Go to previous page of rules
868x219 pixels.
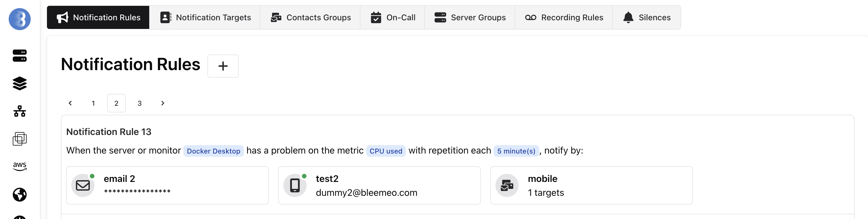70,103
